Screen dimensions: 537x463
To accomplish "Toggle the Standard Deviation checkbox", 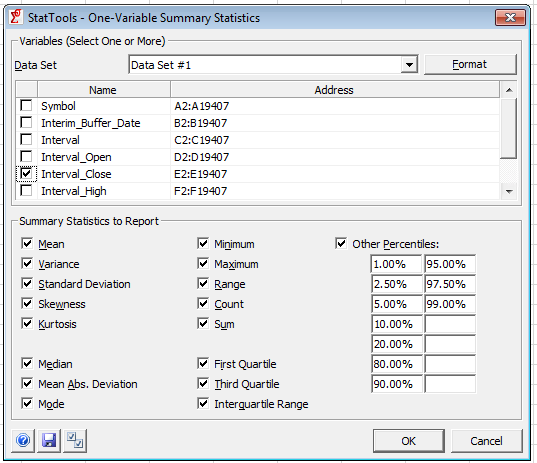I will pyautogui.click(x=27, y=284).
